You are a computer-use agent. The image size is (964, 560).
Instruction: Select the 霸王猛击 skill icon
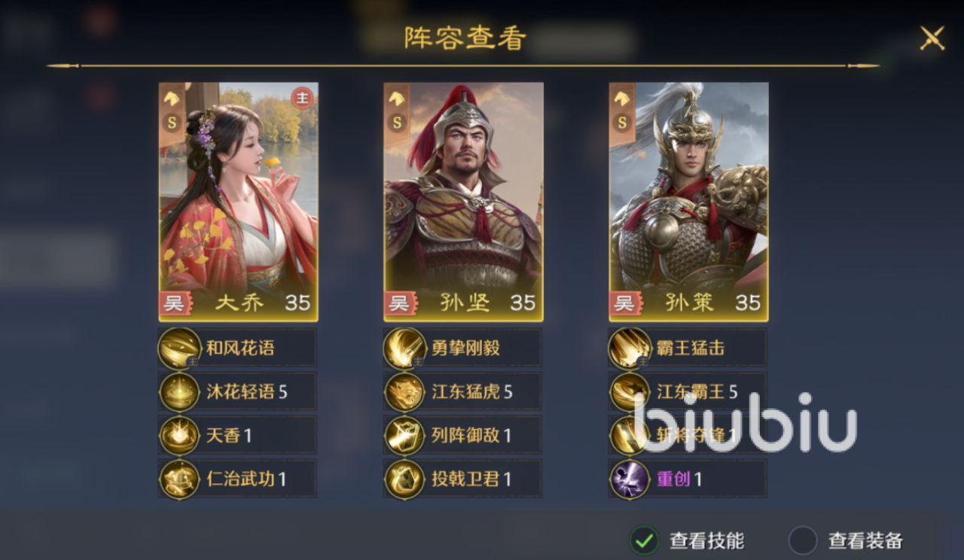[x=630, y=348]
